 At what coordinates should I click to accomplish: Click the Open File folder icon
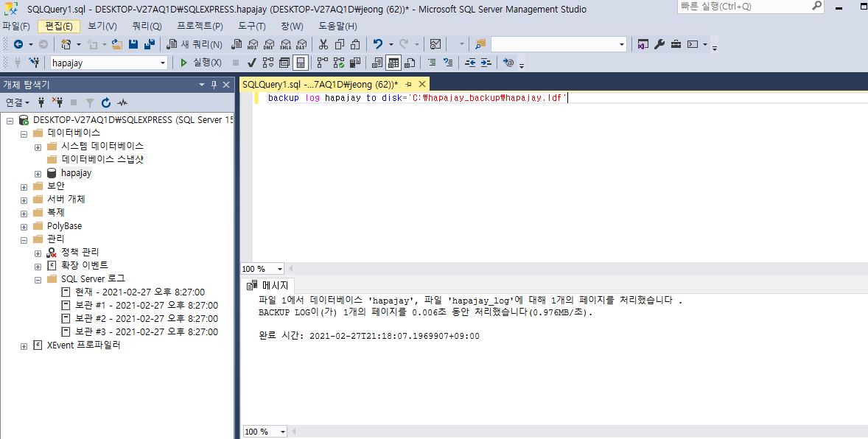click(x=117, y=44)
